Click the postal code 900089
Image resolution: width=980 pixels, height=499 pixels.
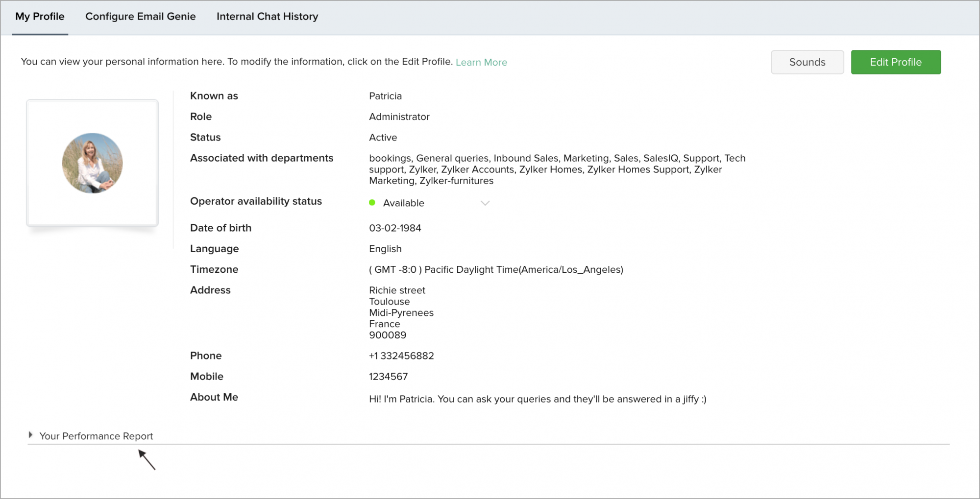click(387, 335)
